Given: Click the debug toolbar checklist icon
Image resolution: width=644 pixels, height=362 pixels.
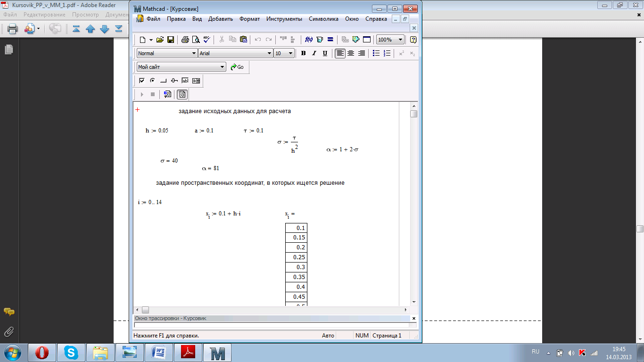Looking at the screenshot, I should pyautogui.click(x=167, y=94).
